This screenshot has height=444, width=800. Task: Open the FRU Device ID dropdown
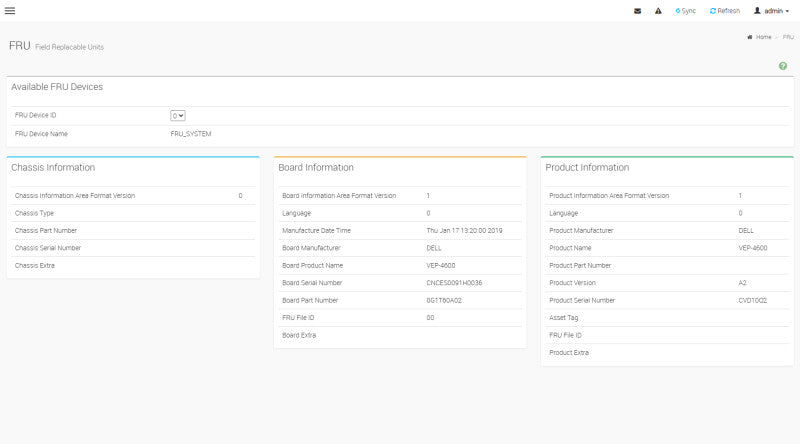178,116
